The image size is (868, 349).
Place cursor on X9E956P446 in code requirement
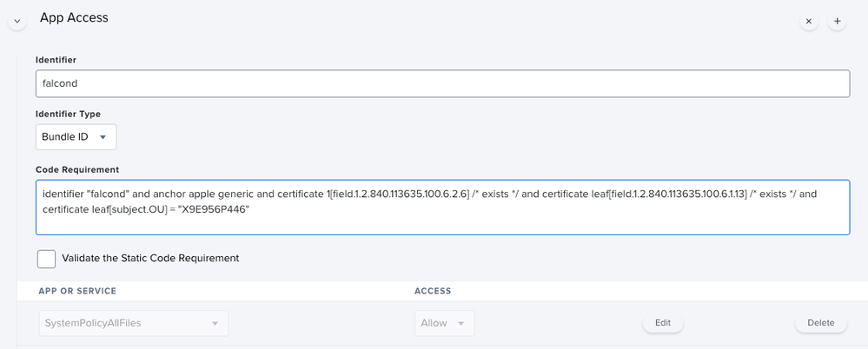[x=214, y=209]
